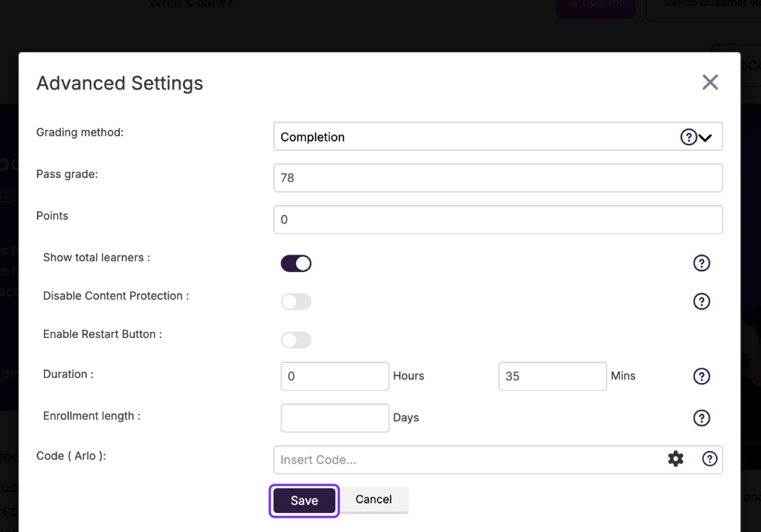Viewport: 761px width, 532px height.
Task: Click the Enrollment length Days field
Action: (335, 418)
